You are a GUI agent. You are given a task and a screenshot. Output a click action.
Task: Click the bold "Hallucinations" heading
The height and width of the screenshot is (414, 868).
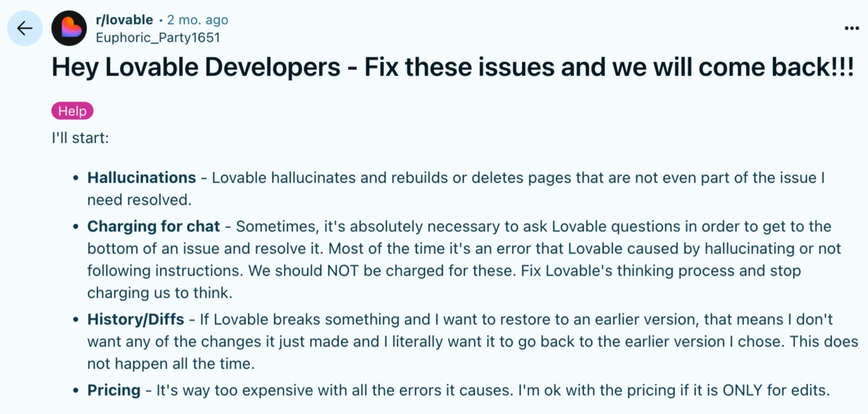pos(142,178)
